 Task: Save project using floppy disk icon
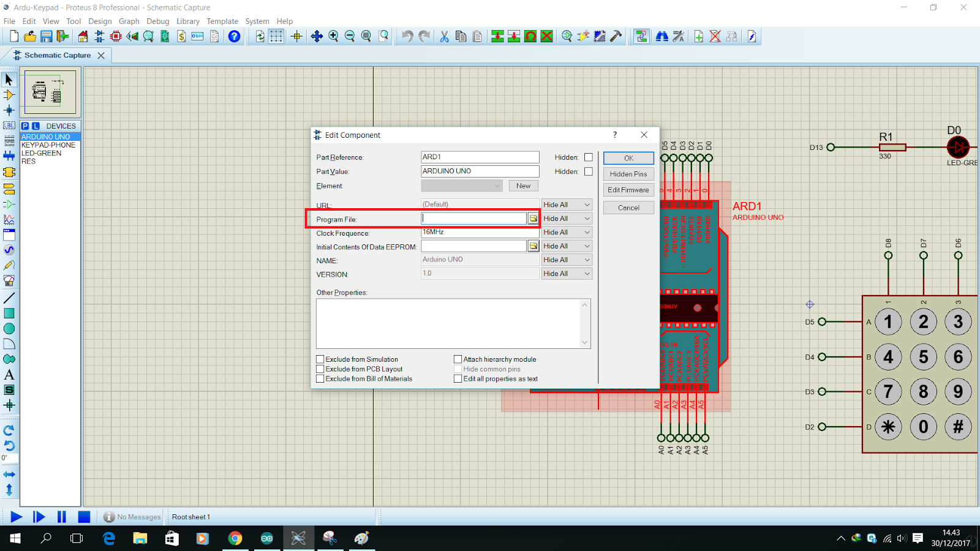click(x=46, y=37)
